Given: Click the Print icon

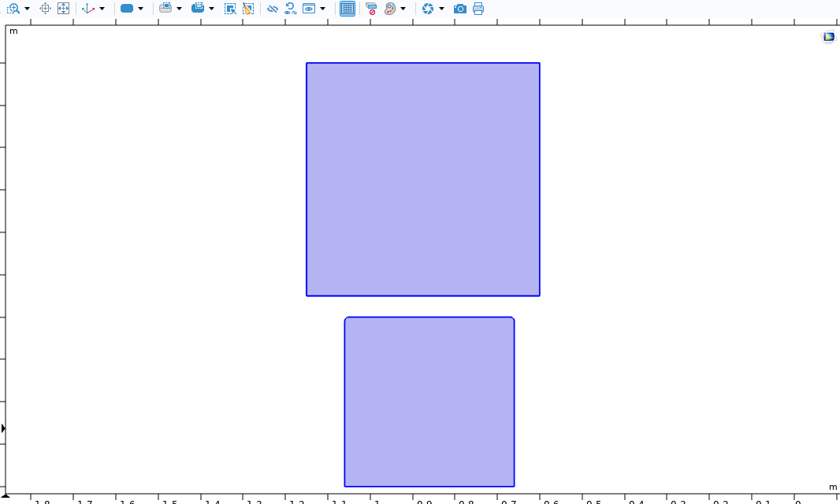Looking at the screenshot, I should 478,9.
